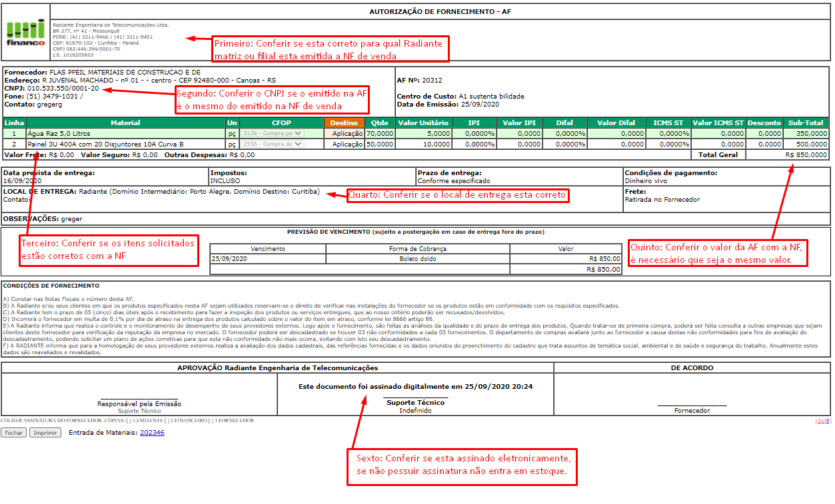Click the orange Destino column header
Image resolution: width=835 pixels, height=504 pixels.
344,123
